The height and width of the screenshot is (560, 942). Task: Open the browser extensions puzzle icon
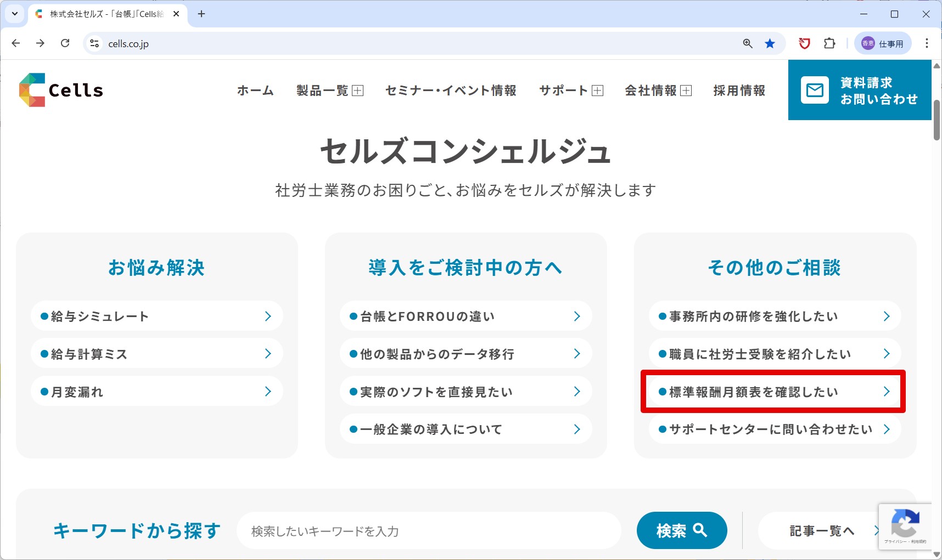pos(829,43)
